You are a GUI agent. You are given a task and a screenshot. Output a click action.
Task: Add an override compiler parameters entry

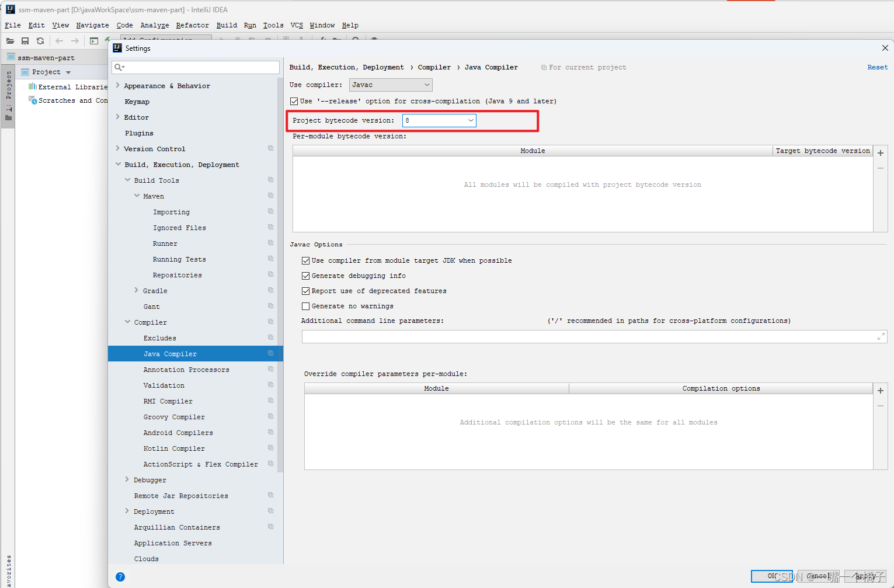(x=881, y=391)
